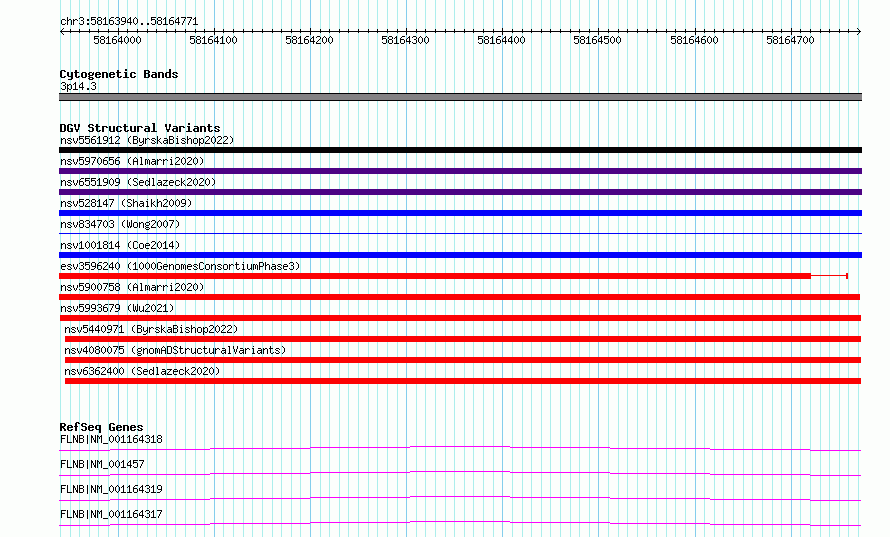Viewport: 890px width, 537px height.
Task: Click the nsv1001814 (Coe2014) label
Action: pyautogui.click(x=120, y=245)
